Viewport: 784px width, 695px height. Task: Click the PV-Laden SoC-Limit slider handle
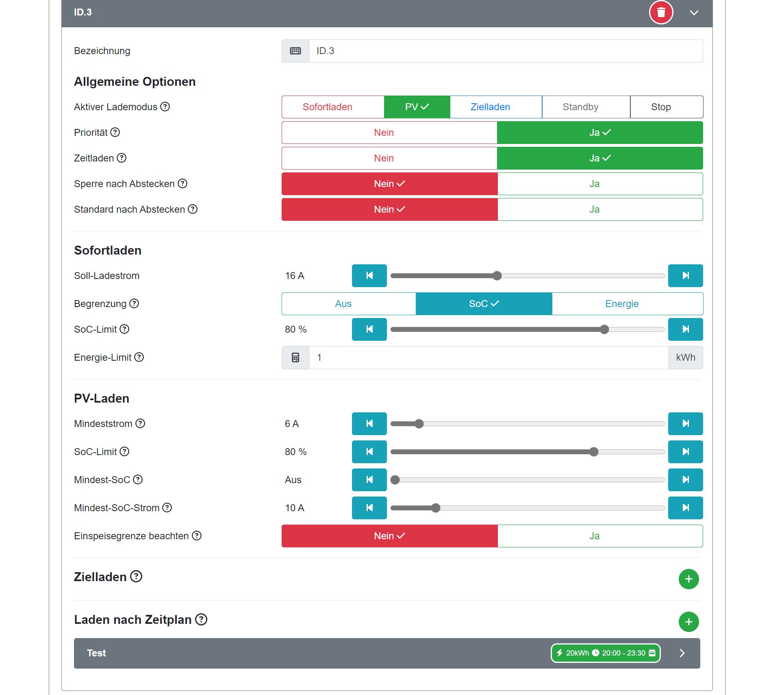click(594, 452)
